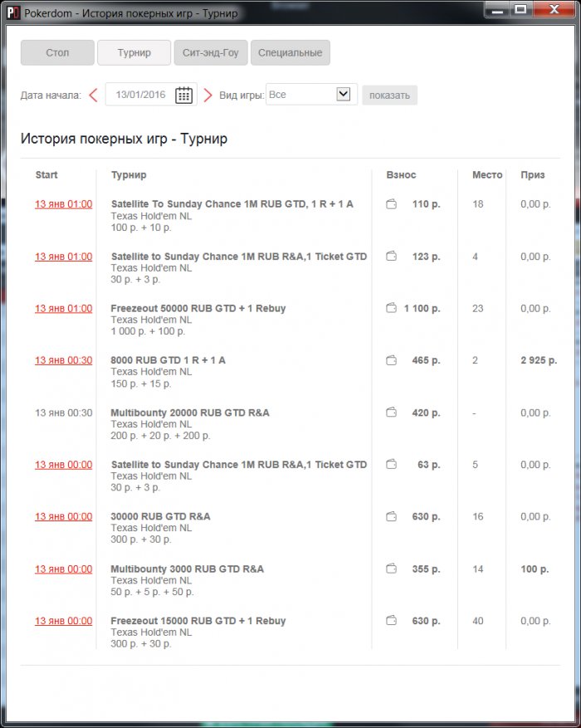
Task: Open the Специальные tab
Action: pos(290,53)
